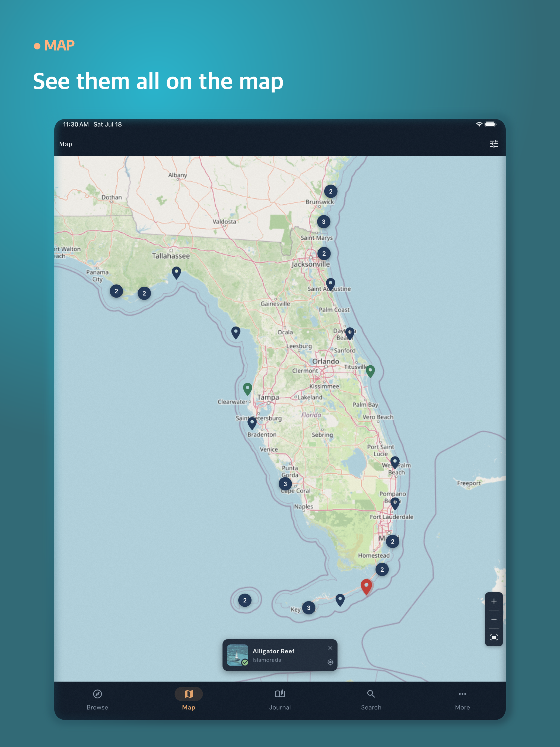Image resolution: width=560 pixels, height=747 pixels.
Task: Open the Alligator Reef thumbnail
Action: [237, 655]
